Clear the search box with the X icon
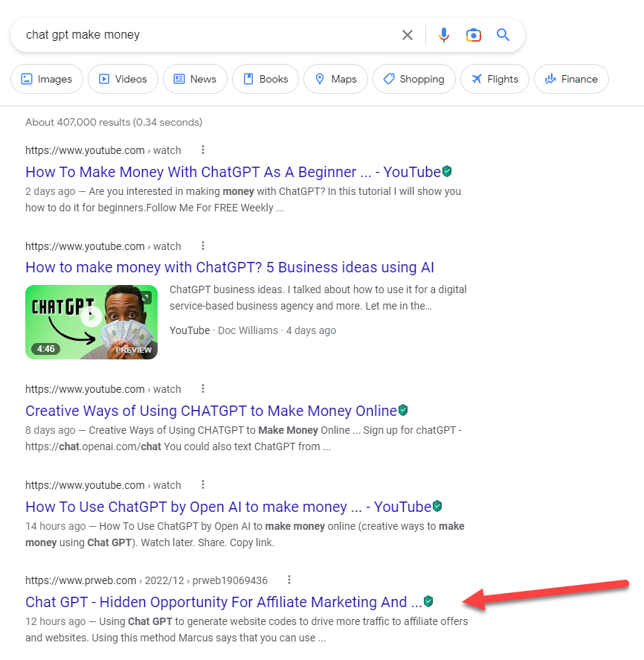Screen dimensions: 644x660 pyautogui.click(x=408, y=35)
